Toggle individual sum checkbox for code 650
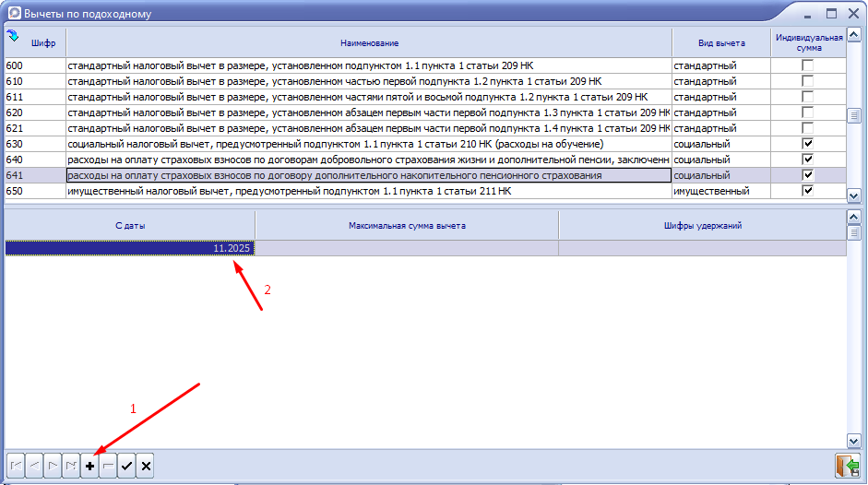Viewport: 868px width, 485px height. (808, 191)
